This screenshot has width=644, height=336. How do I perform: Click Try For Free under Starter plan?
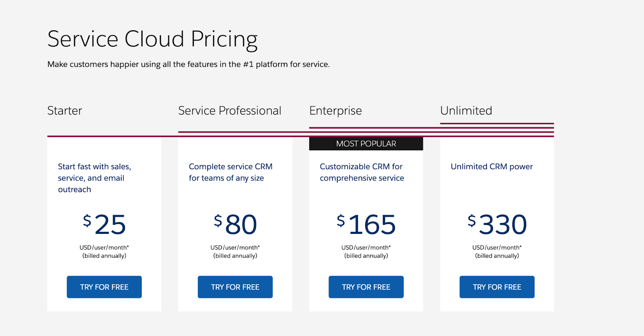pyautogui.click(x=104, y=287)
